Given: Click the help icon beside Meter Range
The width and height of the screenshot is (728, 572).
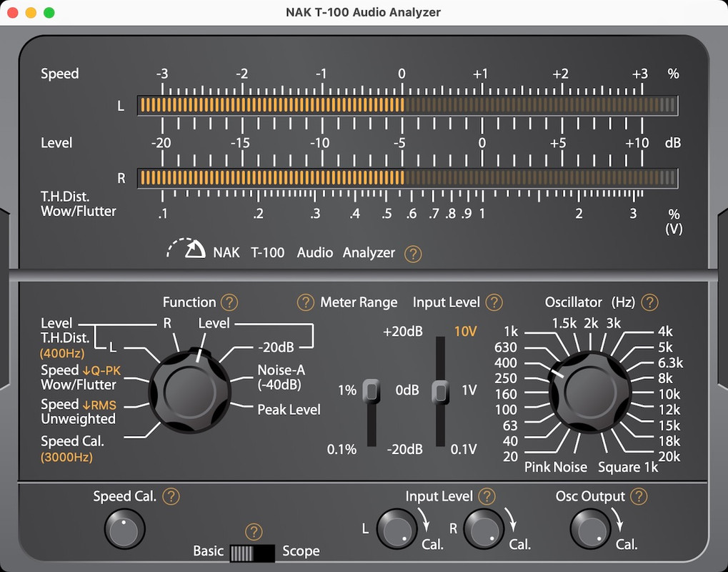Looking at the screenshot, I should [306, 302].
